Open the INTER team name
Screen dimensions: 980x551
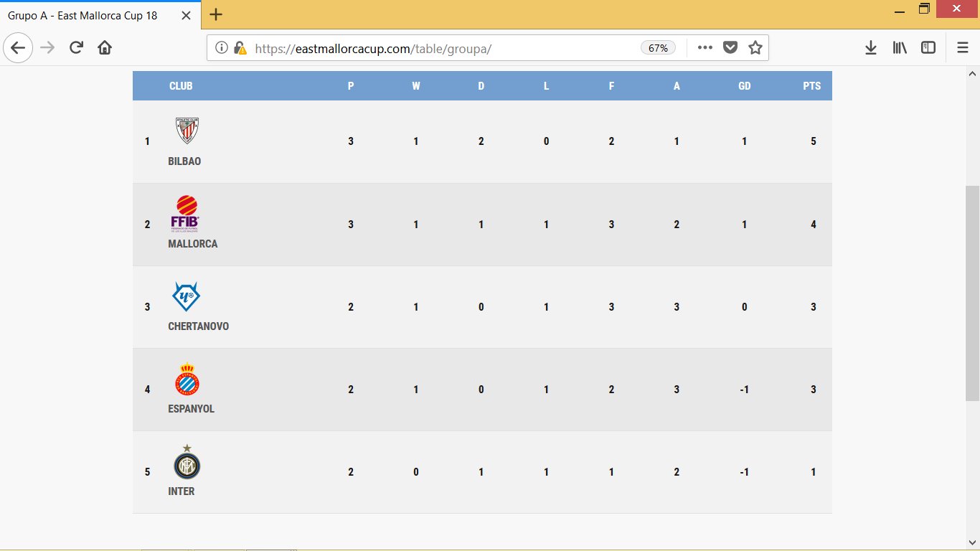[x=182, y=491]
